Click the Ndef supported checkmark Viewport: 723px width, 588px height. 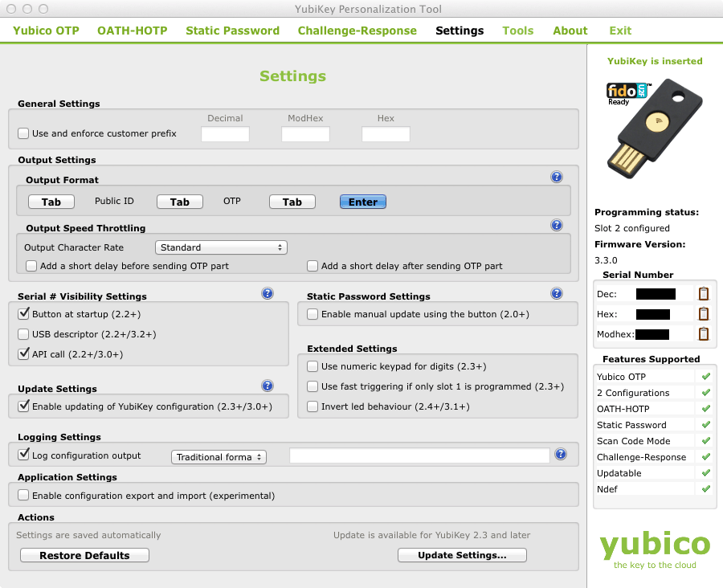pos(705,489)
